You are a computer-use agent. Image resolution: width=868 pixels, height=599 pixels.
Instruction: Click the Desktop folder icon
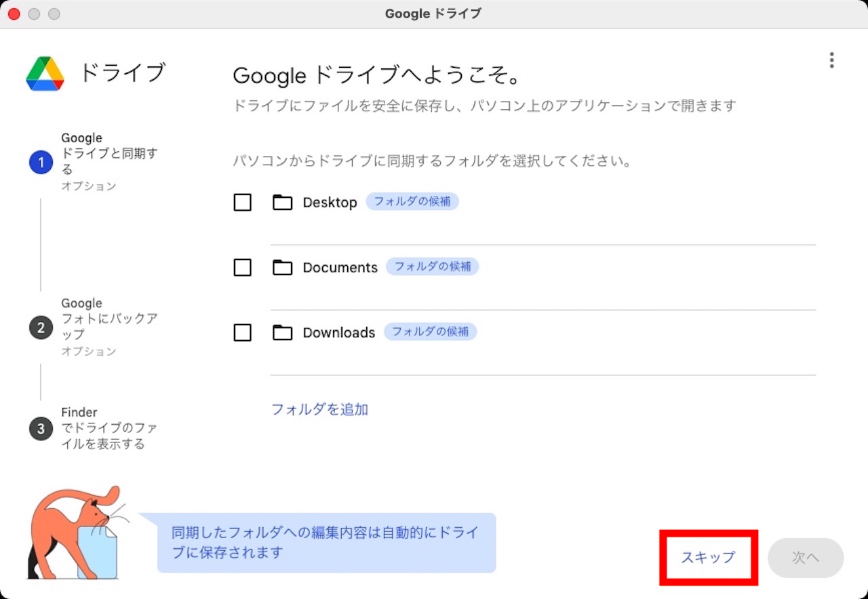282,203
